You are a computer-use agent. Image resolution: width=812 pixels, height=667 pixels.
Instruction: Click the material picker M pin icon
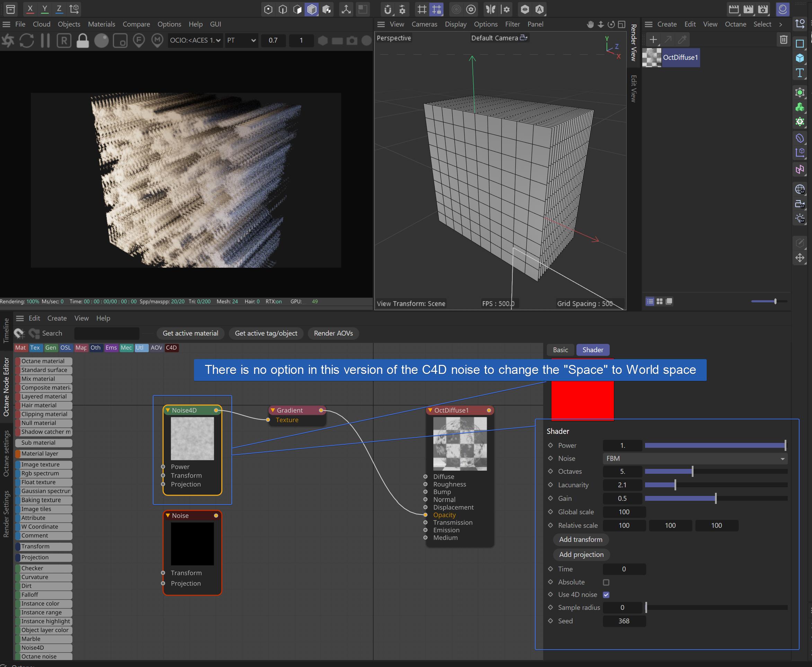pyautogui.click(x=157, y=40)
